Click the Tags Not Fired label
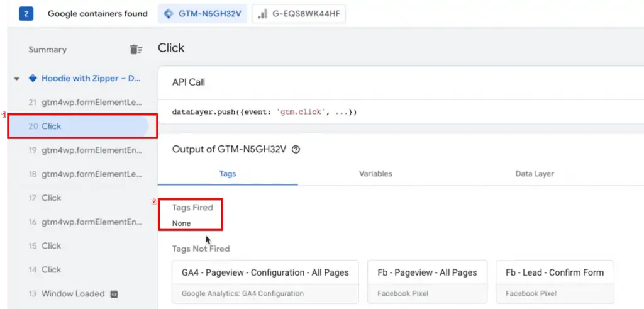 201,249
